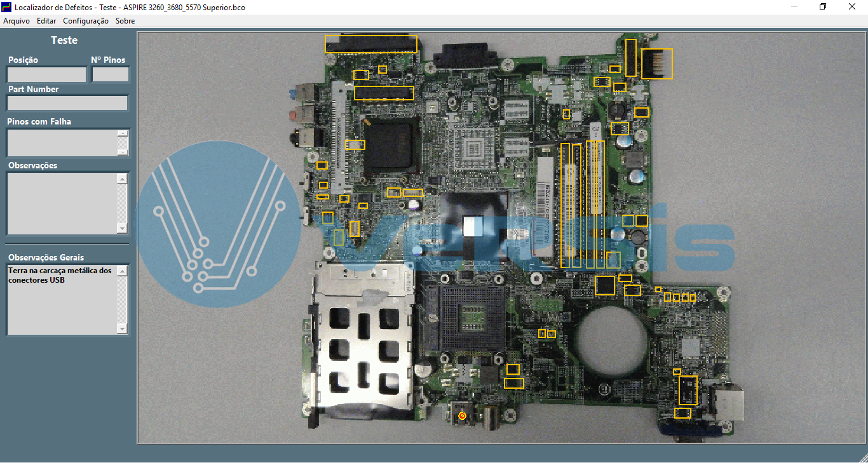The width and height of the screenshot is (868, 465).
Task: Click the Nº Pinos input field
Action: pyautogui.click(x=111, y=74)
